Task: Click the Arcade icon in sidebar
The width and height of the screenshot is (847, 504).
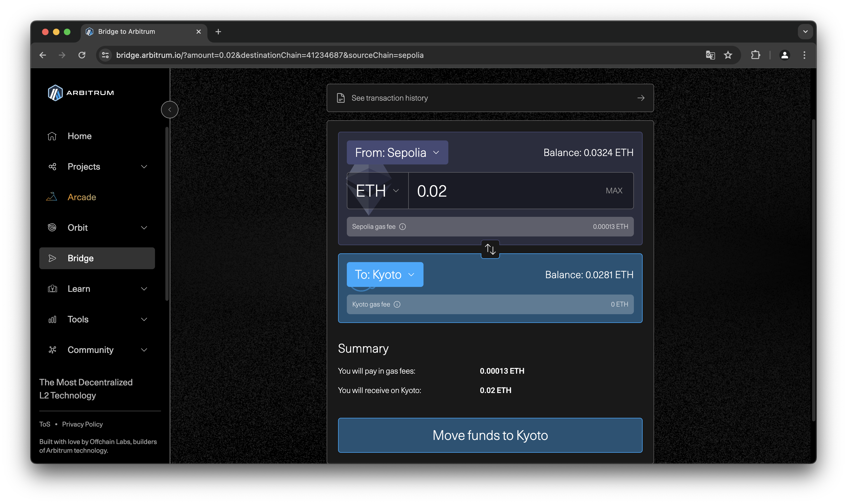Action: tap(52, 197)
